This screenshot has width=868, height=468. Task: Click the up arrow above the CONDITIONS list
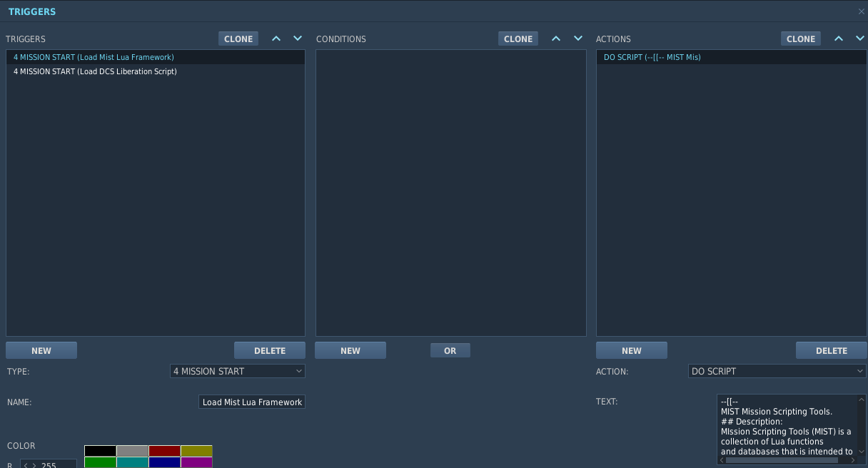(x=556, y=39)
